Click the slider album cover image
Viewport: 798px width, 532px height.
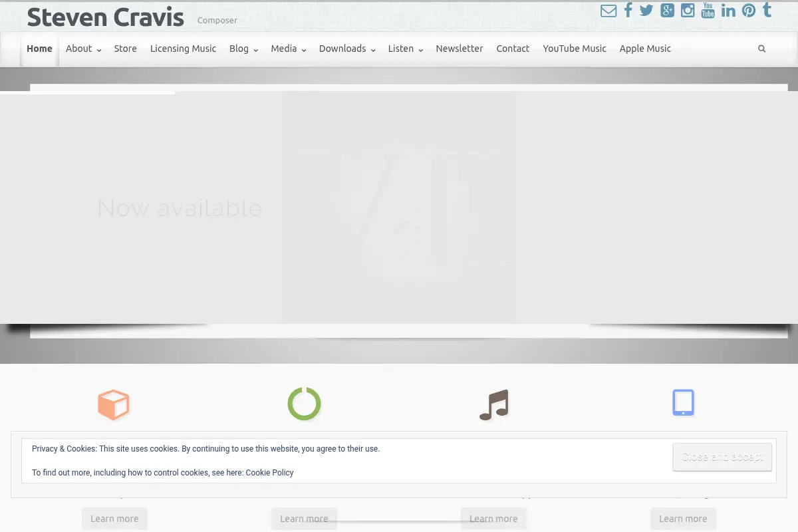click(399, 207)
